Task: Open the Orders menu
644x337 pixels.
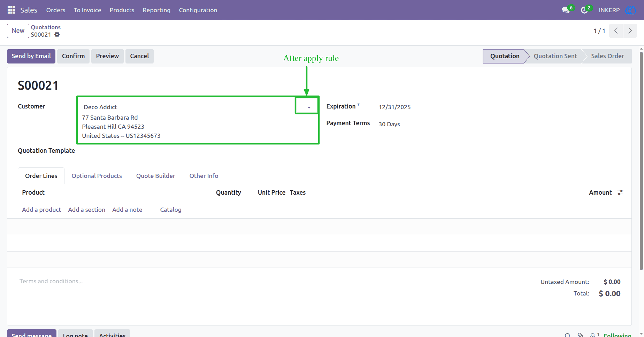Action: coord(56,10)
